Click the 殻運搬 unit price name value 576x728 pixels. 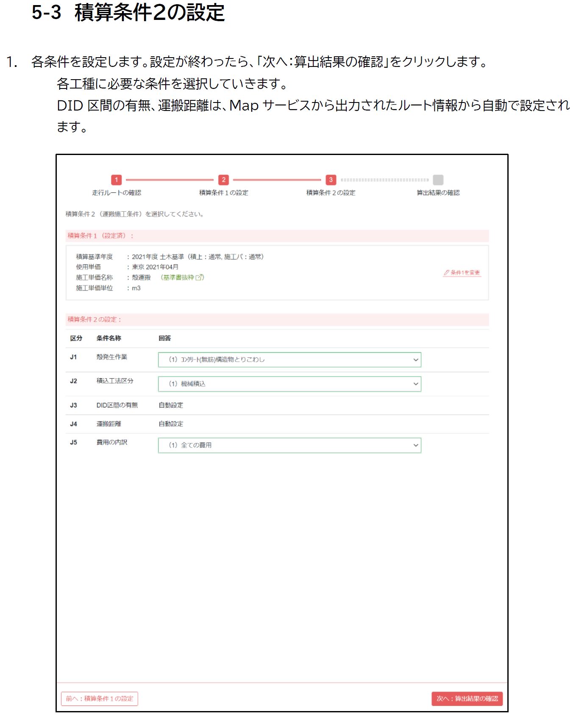[141, 277]
